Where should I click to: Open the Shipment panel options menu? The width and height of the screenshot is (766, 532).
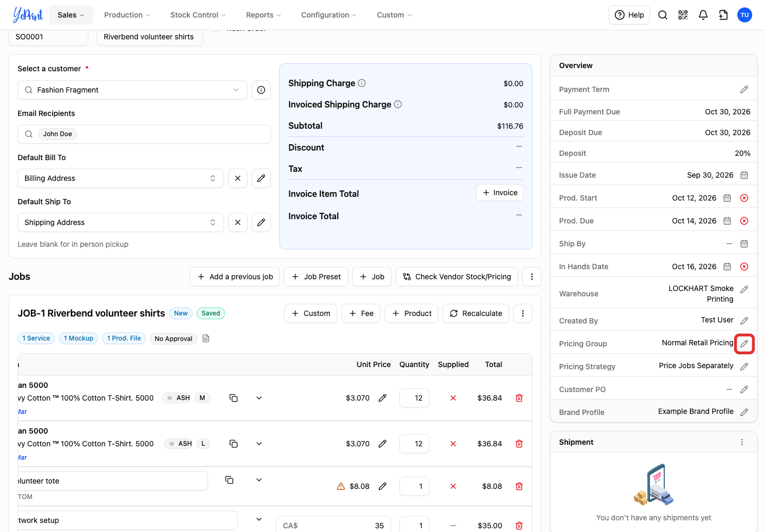coord(742,442)
